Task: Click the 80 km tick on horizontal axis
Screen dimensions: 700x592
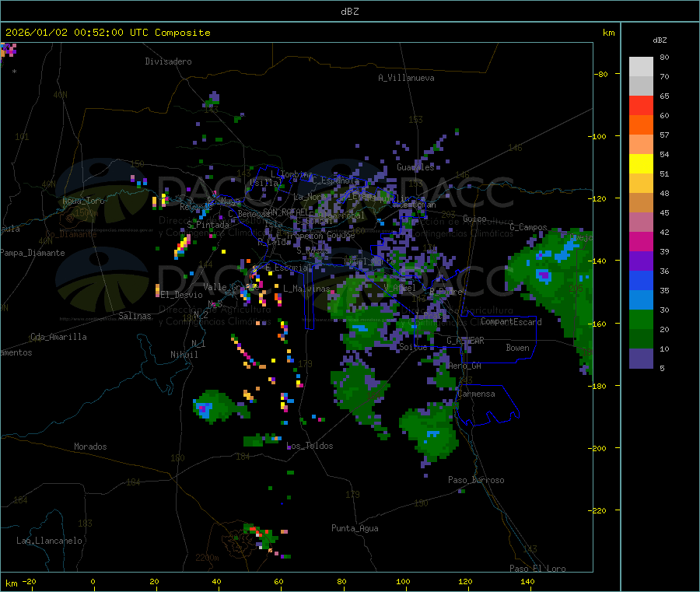Action: click(341, 582)
